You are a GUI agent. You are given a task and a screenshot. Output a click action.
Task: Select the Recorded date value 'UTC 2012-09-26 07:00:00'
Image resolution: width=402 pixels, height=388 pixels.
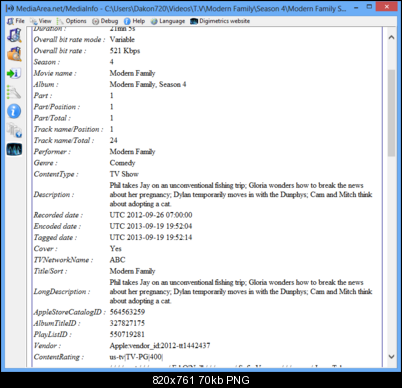tap(151, 215)
